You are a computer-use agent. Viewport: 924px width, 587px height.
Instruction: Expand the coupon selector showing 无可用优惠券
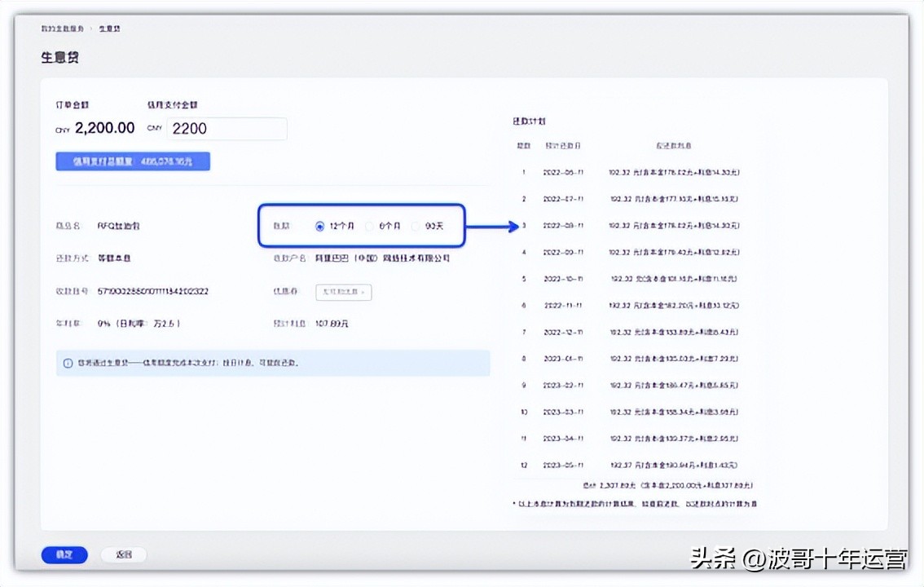343,292
